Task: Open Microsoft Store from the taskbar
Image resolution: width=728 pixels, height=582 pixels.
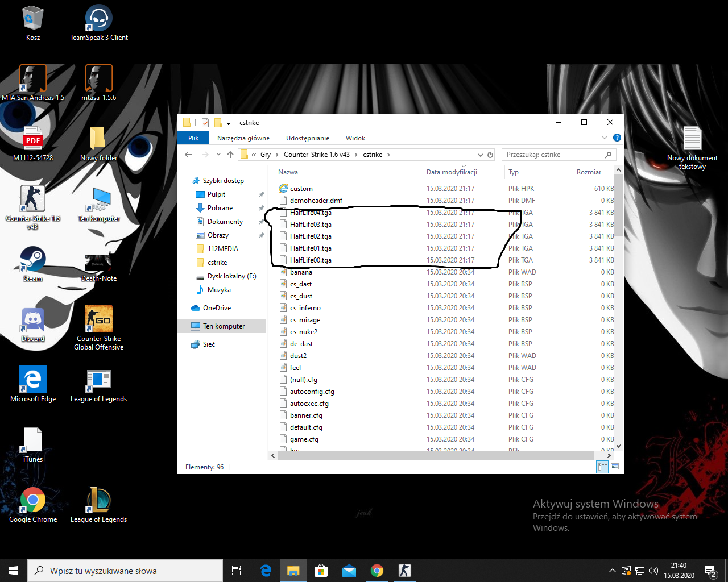Action: [x=321, y=571]
